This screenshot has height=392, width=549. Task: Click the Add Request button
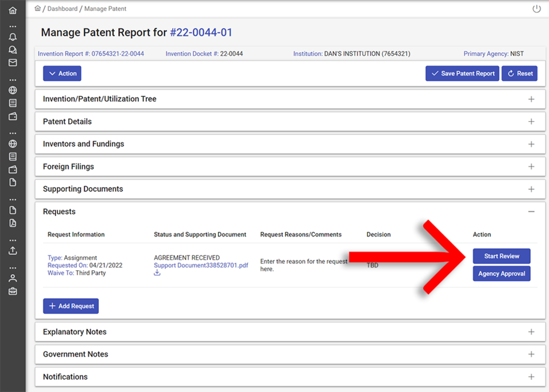click(x=70, y=306)
